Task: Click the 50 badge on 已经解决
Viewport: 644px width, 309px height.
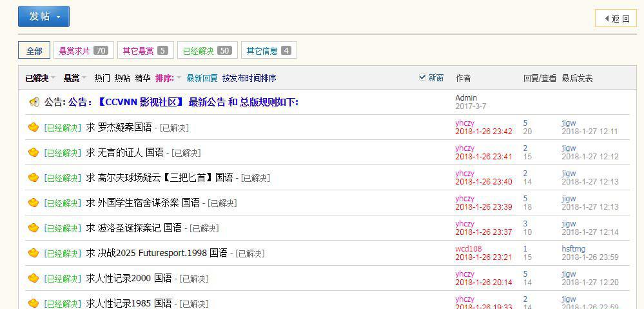Action: tap(225, 50)
